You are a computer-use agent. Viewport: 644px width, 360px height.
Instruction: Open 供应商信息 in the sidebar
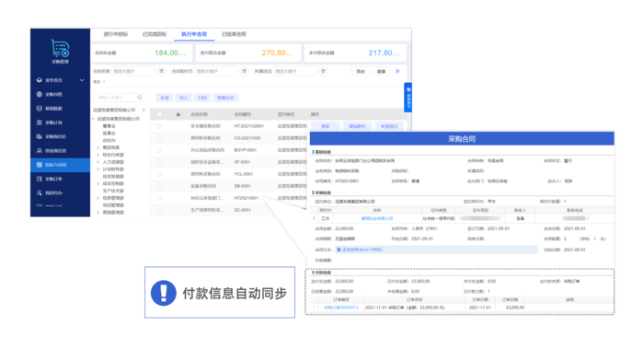click(55, 151)
